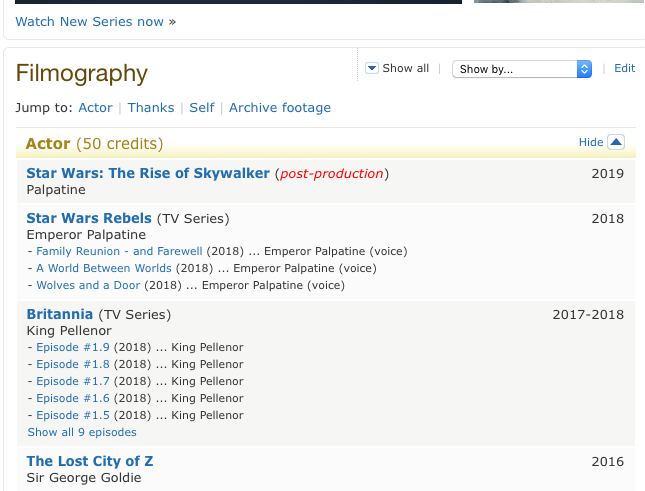The height and width of the screenshot is (491, 645).
Task: Jump to the Self section
Action: pyautogui.click(x=202, y=108)
